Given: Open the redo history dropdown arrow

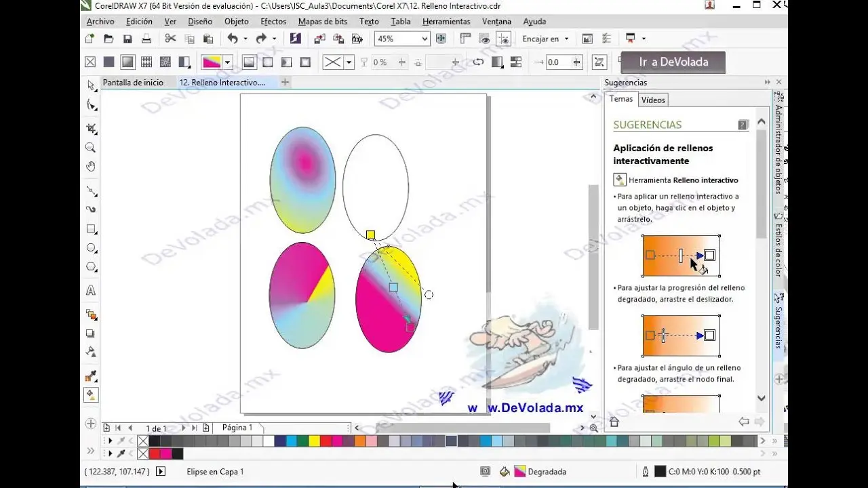Looking at the screenshot, I should tap(274, 39).
